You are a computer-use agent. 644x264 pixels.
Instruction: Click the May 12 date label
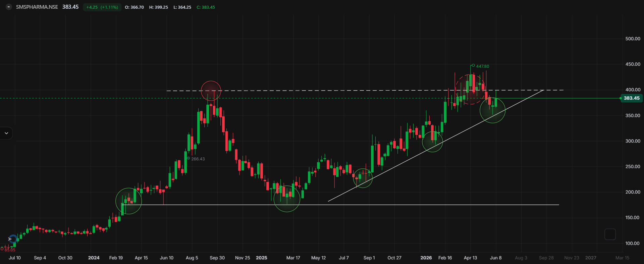[x=319, y=258]
